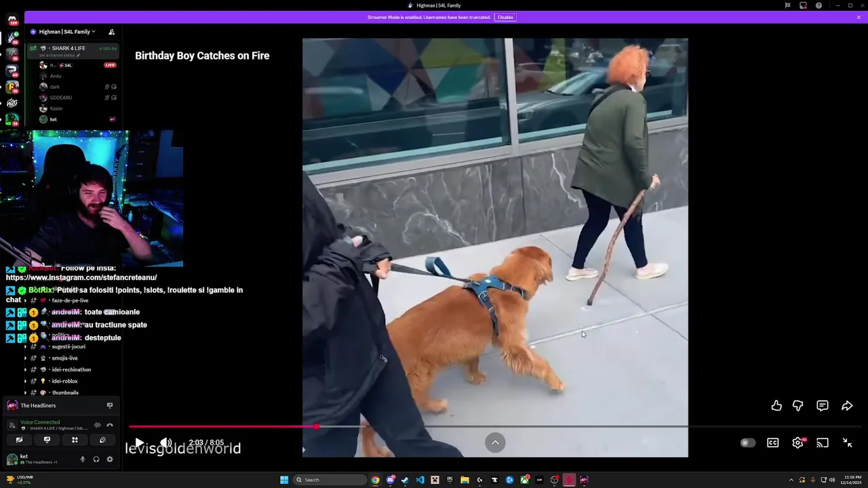Select user ket in voice list
The height and width of the screenshot is (488, 868).
[53, 119]
